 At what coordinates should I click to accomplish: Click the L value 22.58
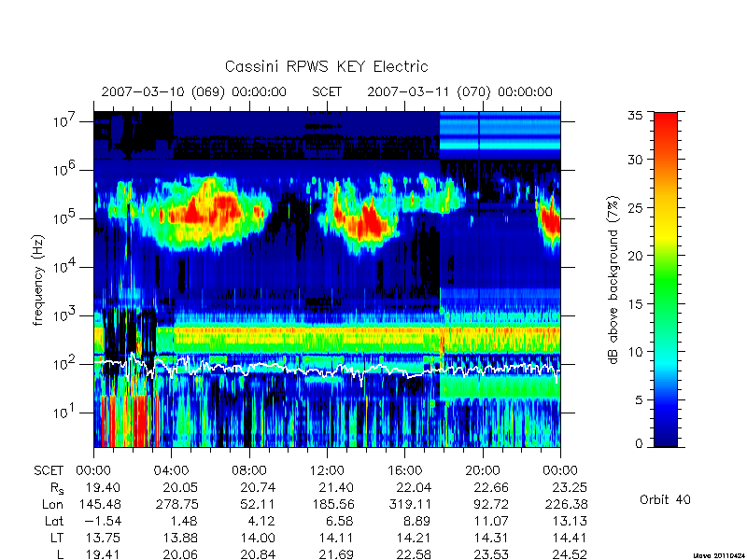click(x=414, y=554)
